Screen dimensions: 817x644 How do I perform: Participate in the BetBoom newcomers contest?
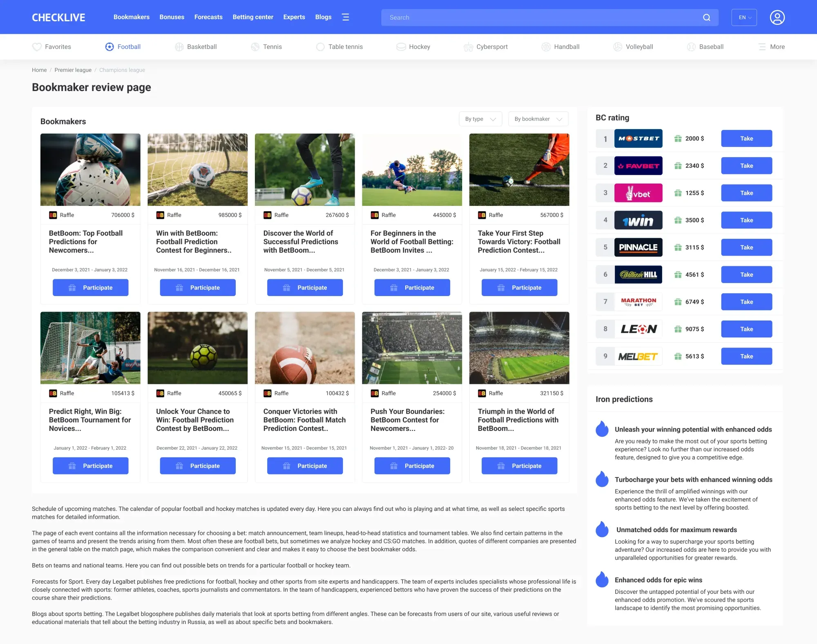coord(90,287)
